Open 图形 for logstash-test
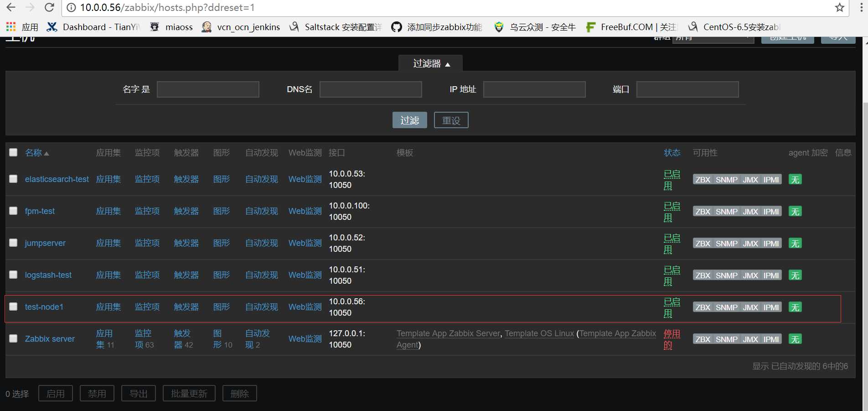Image resolution: width=868 pixels, height=411 pixels. pyautogui.click(x=222, y=275)
